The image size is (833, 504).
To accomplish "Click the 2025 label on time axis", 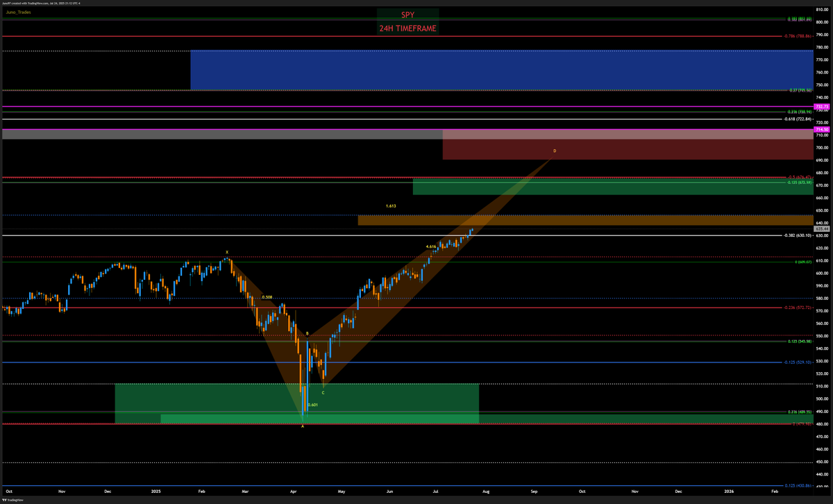I will click(155, 491).
